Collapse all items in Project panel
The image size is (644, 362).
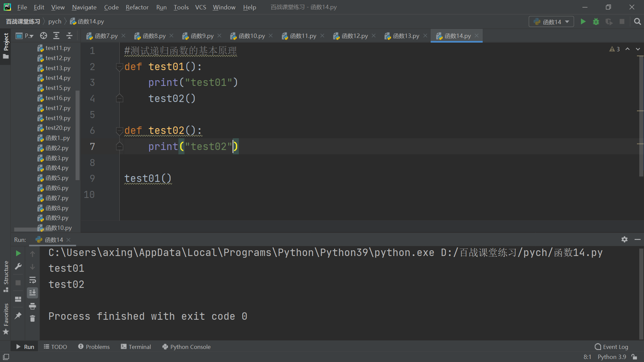(x=69, y=36)
